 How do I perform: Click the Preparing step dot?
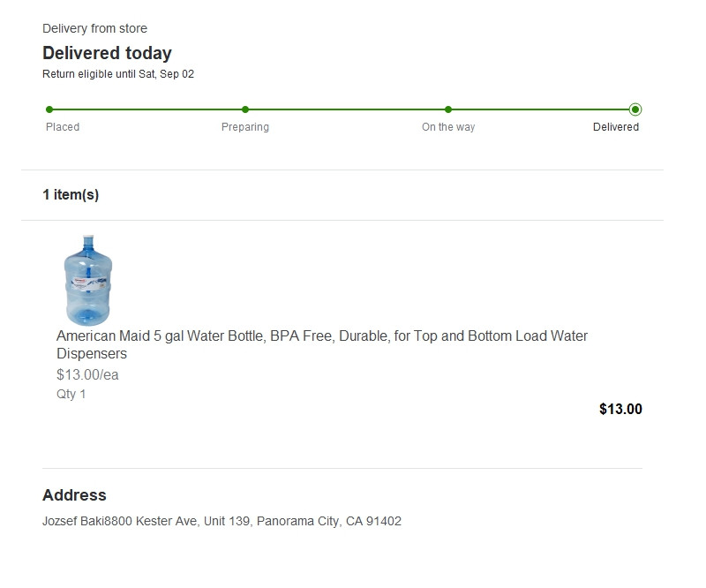(x=245, y=109)
